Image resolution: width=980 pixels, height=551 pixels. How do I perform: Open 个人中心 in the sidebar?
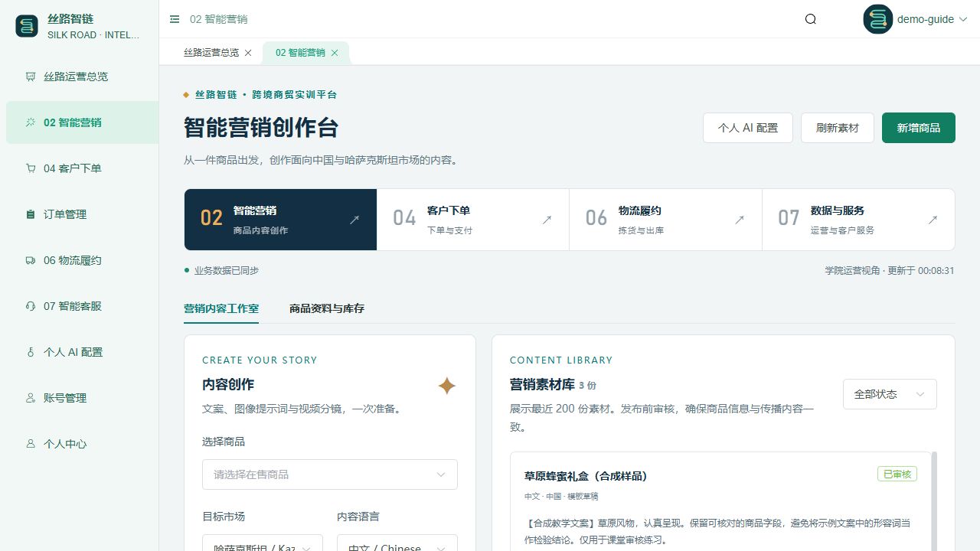[82, 444]
